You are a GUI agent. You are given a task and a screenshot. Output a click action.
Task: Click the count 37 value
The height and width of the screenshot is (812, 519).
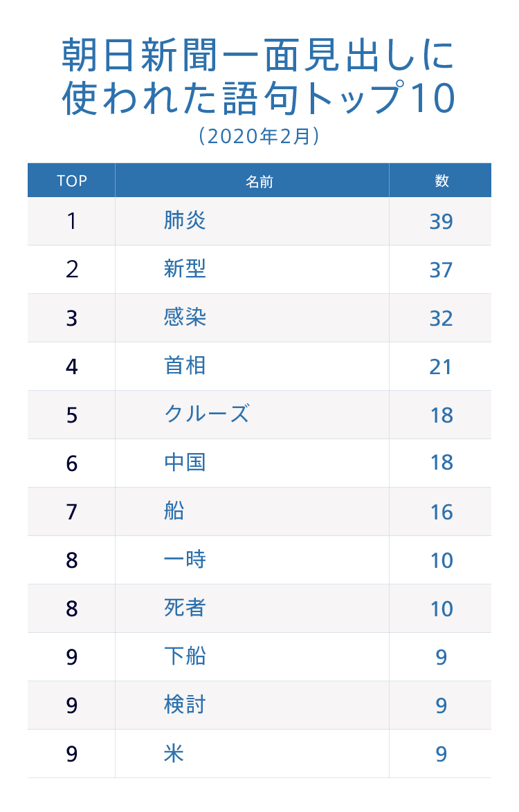441,270
